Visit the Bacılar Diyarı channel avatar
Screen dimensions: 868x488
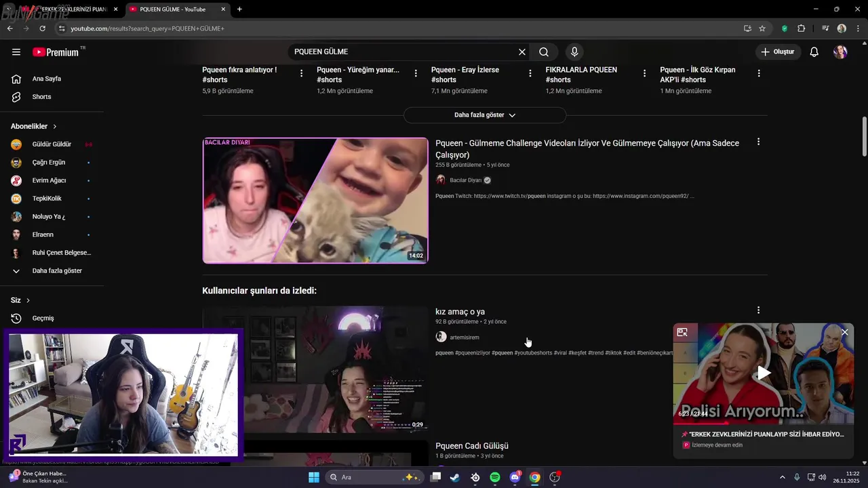pos(441,180)
